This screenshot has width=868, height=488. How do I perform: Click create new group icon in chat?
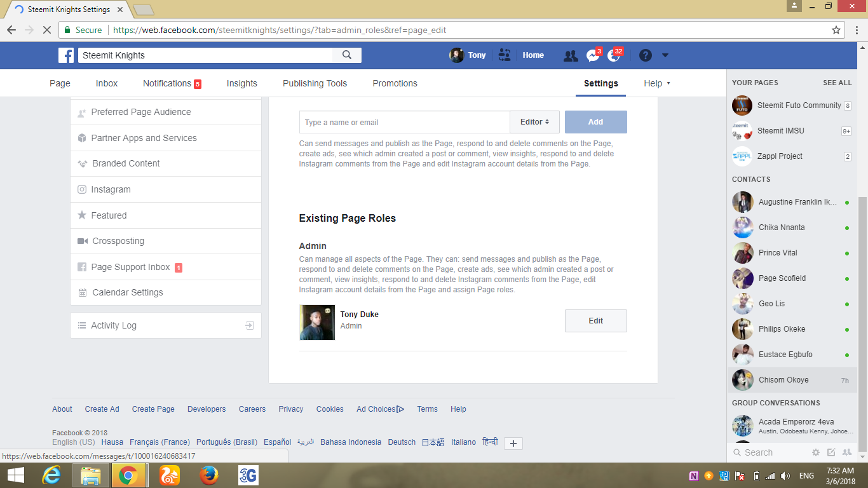pos(846,452)
